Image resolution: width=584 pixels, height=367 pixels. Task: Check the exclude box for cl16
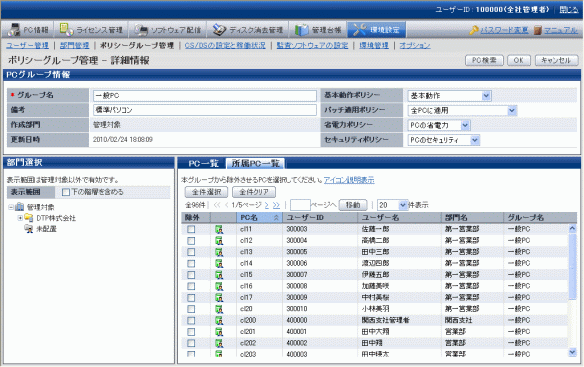tap(191, 286)
